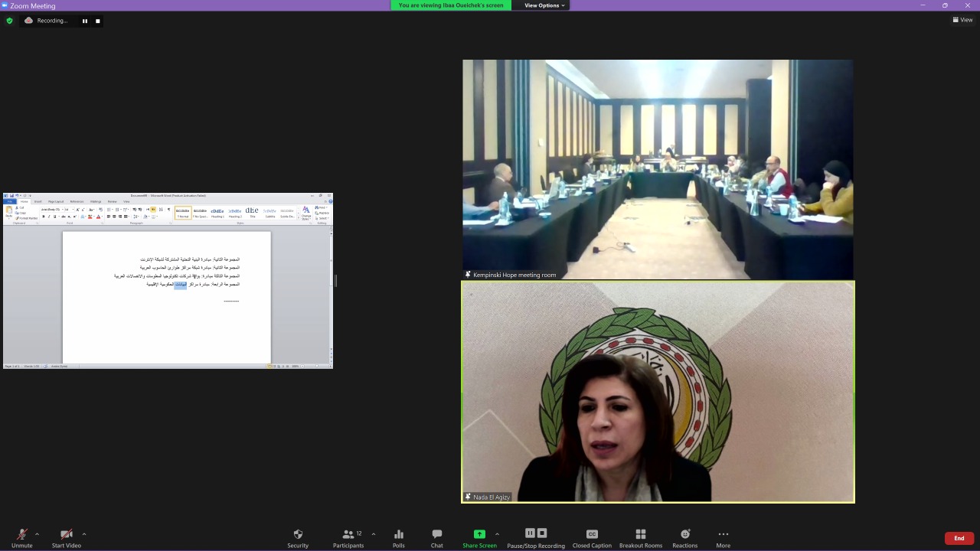Click the green encryption shield icon
The image size is (980, 551).
[x=9, y=21]
